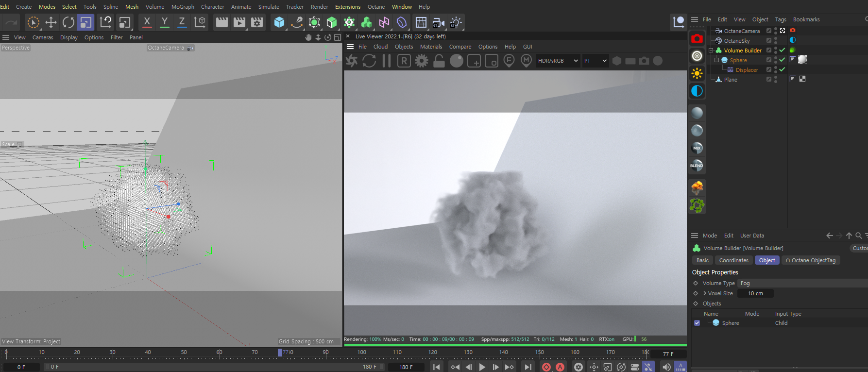Go to start of animation
Screen dimensions: 868x372
pos(437,367)
